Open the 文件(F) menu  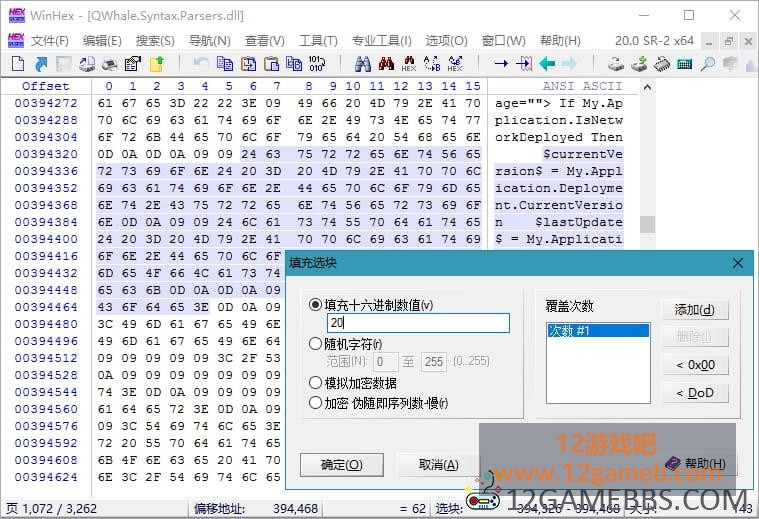tap(50, 41)
